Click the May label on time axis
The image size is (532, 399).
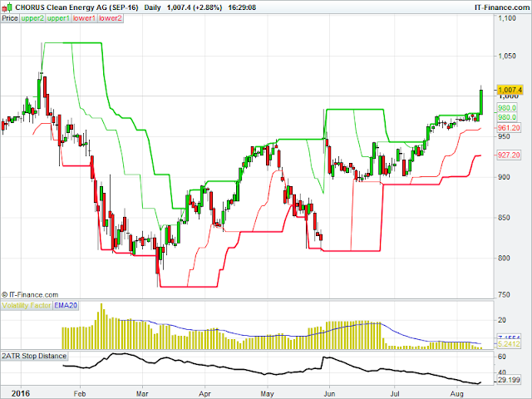click(x=268, y=394)
